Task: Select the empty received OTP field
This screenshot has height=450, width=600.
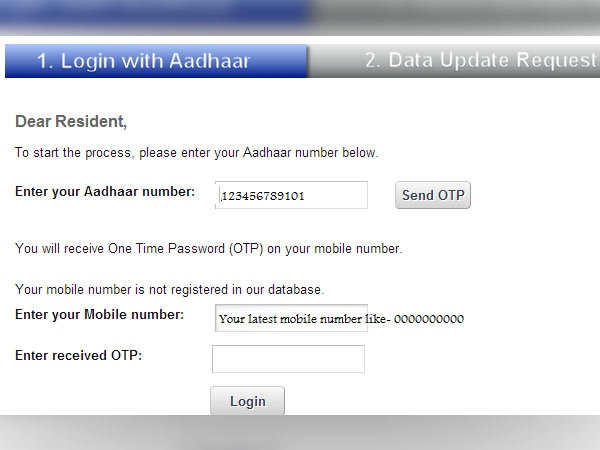Action: [x=288, y=359]
